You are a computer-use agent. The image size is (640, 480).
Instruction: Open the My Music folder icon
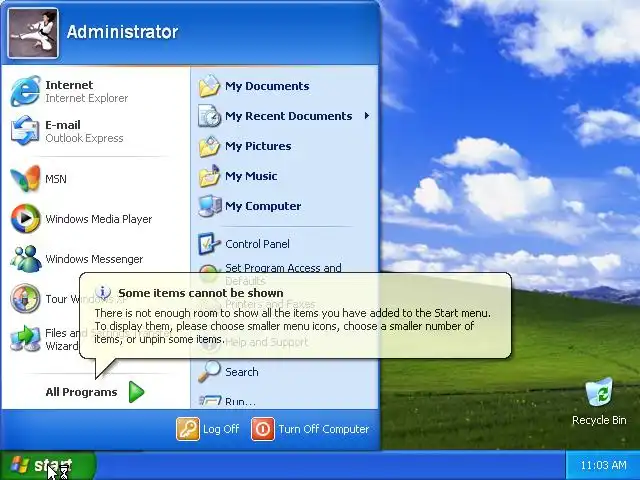click(209, 176)
